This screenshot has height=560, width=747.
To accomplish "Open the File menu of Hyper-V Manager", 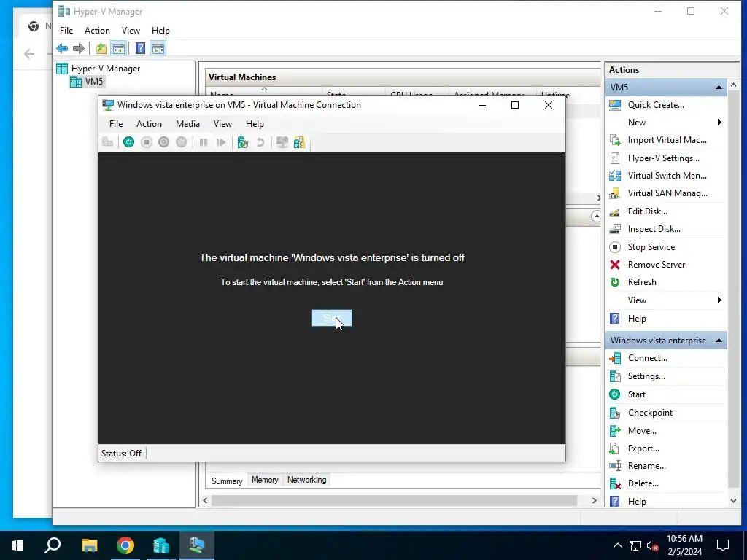I will (66, 31).
